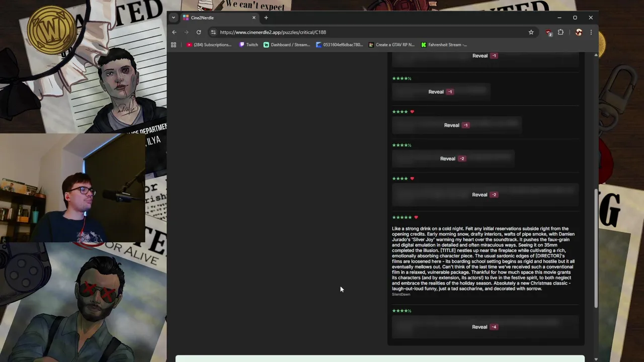Open the Create a GTAV RP N... bookmark
644x362 pixels.
coord(391,45)
